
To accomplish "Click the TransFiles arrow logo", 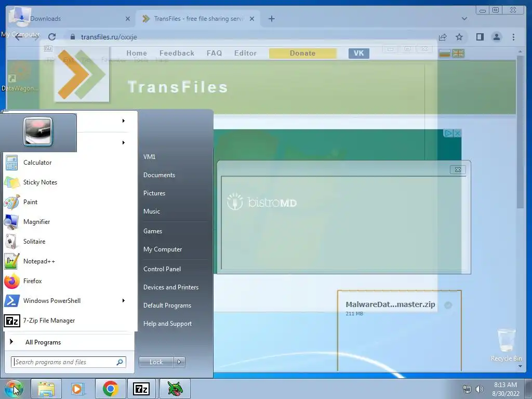I will pyautogui.click(x=82, y=75).
